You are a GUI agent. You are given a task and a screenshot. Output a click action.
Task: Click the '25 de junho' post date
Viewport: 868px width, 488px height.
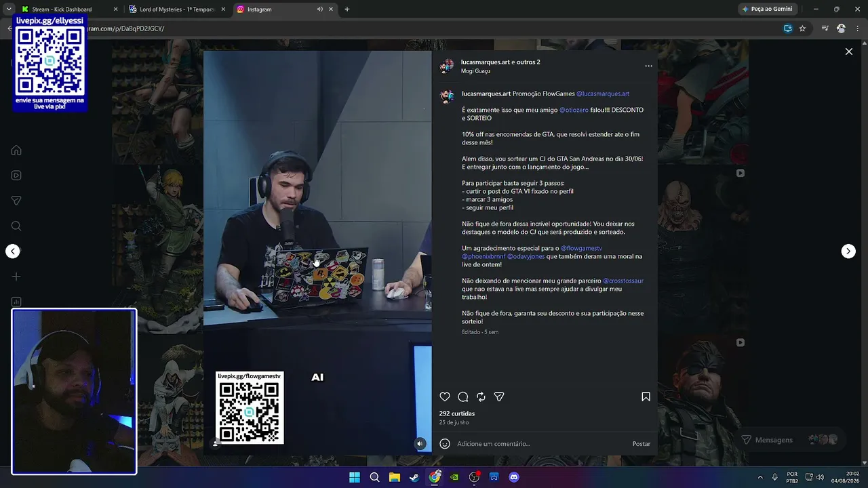pyautogui.click(x=454, y=422)
